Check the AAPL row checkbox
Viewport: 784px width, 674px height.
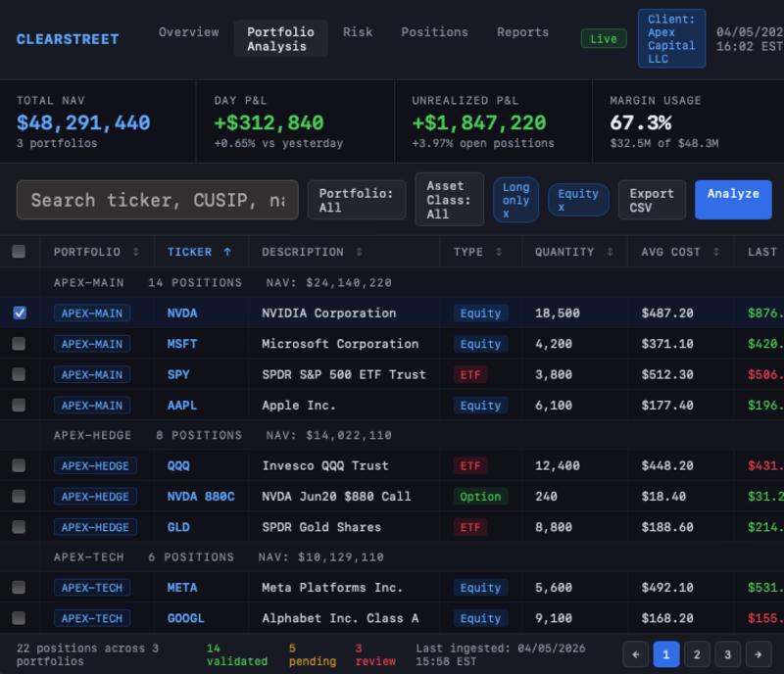19,405
